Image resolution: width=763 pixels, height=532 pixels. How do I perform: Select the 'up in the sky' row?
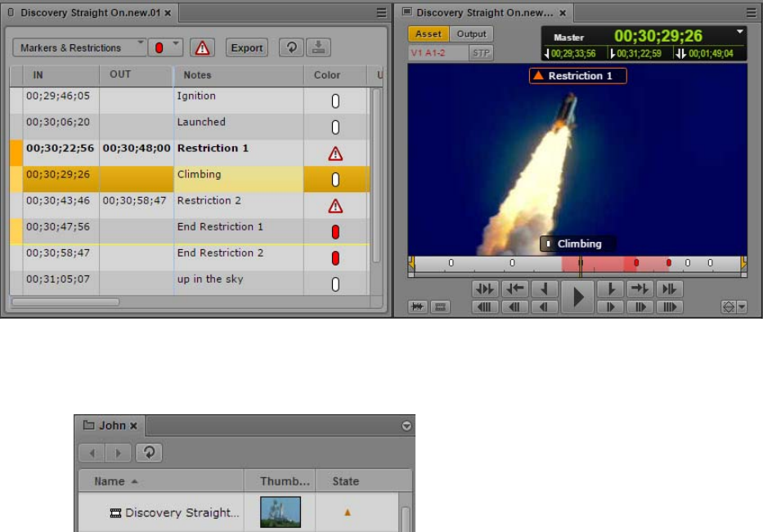(x=190, y=284)
